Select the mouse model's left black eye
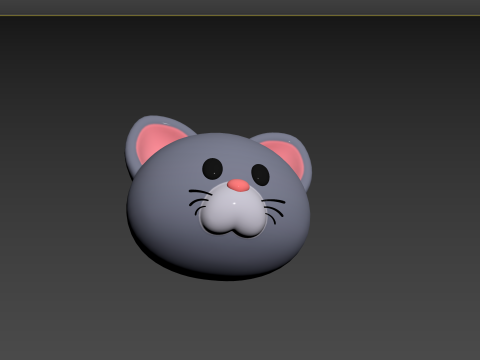The height and width of the screenshot is (360, 480). [x=212, y=169]
